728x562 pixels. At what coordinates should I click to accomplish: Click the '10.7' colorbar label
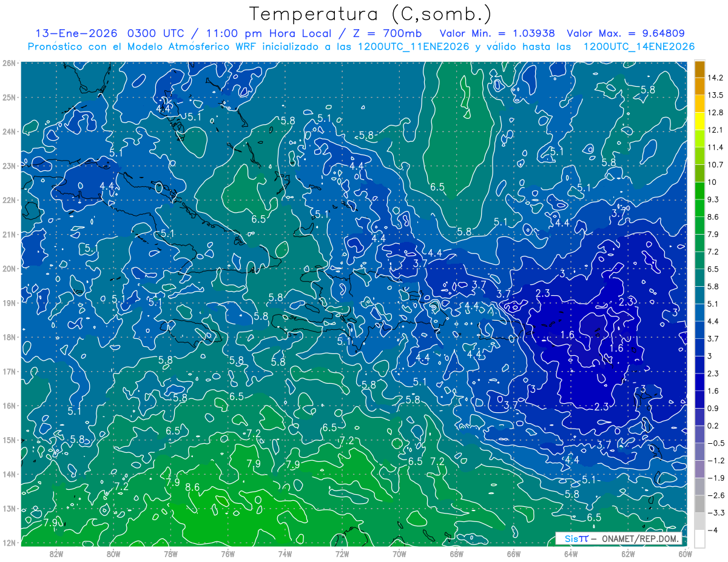(x=715, y=165)
